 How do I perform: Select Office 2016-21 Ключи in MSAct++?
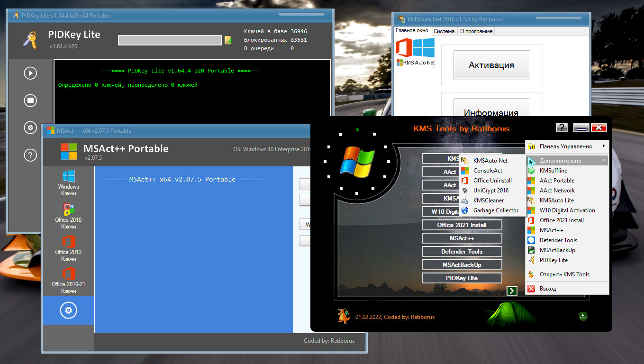[x=69, y=281]
